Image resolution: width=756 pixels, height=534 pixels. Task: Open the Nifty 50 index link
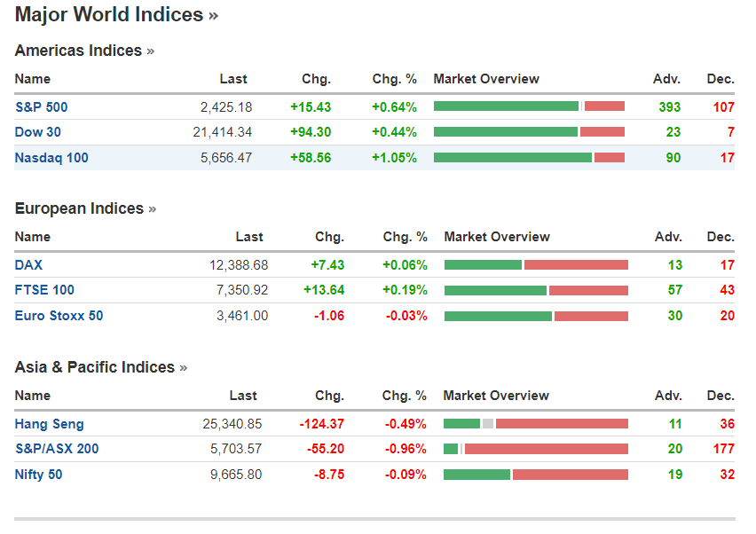coord(38,475)
